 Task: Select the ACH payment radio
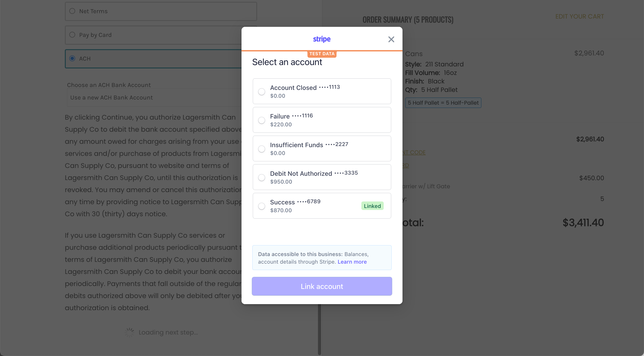point(72,58)
